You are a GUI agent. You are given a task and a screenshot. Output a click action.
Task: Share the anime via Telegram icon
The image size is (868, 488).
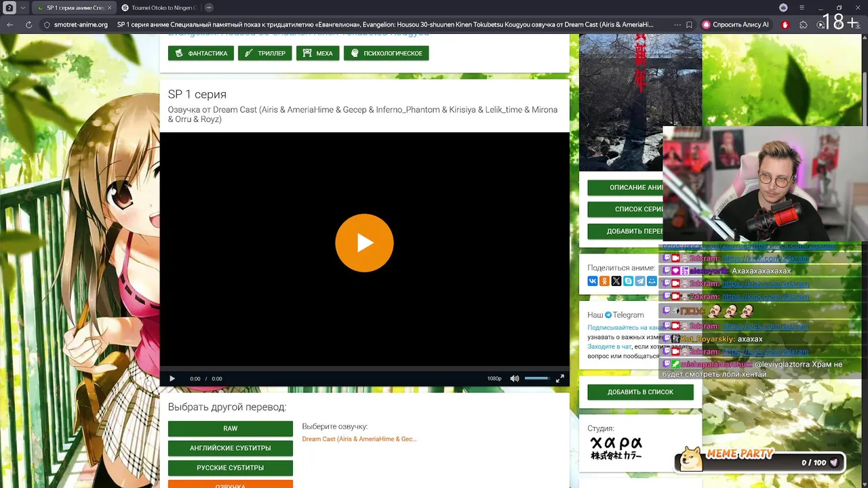(x=640, y=281)
